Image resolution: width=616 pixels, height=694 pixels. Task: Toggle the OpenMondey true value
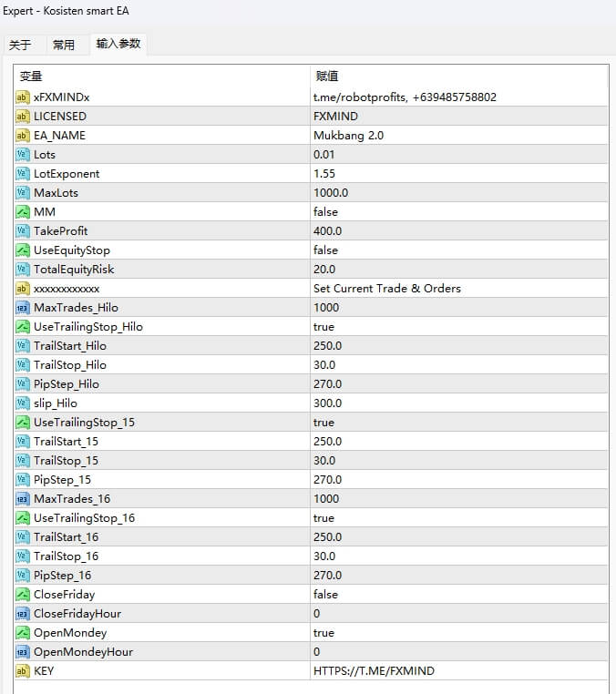pyautogui.click(x=324, y=633)
